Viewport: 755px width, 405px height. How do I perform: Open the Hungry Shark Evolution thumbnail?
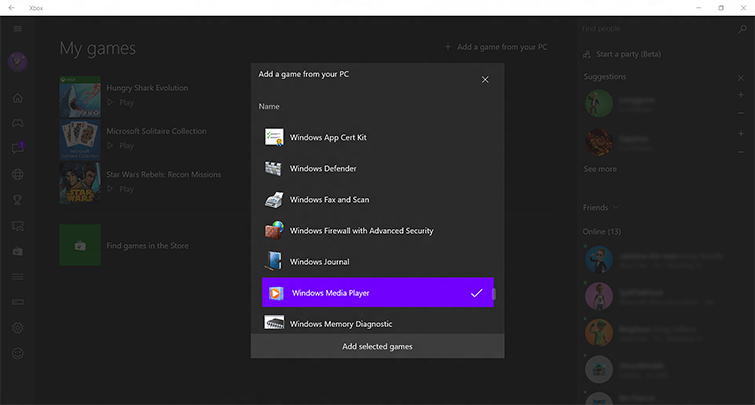coord(80,96)
